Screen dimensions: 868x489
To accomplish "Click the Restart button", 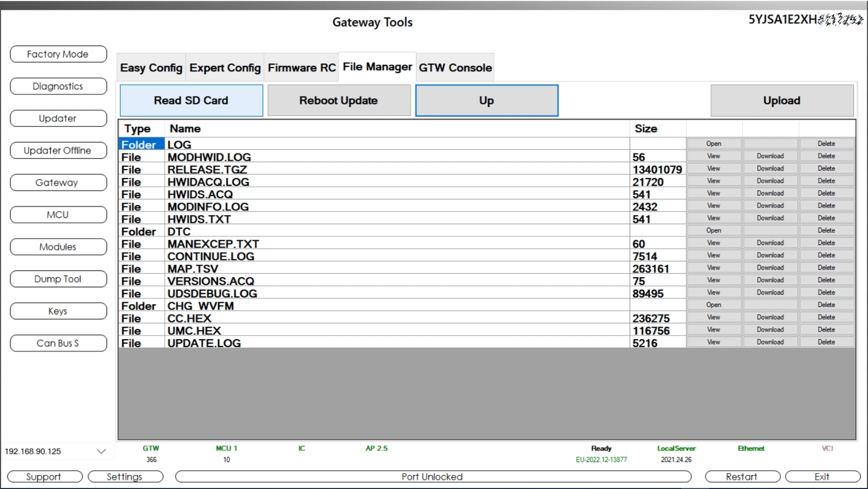I will pyautogui.click(x=742, y=476).
